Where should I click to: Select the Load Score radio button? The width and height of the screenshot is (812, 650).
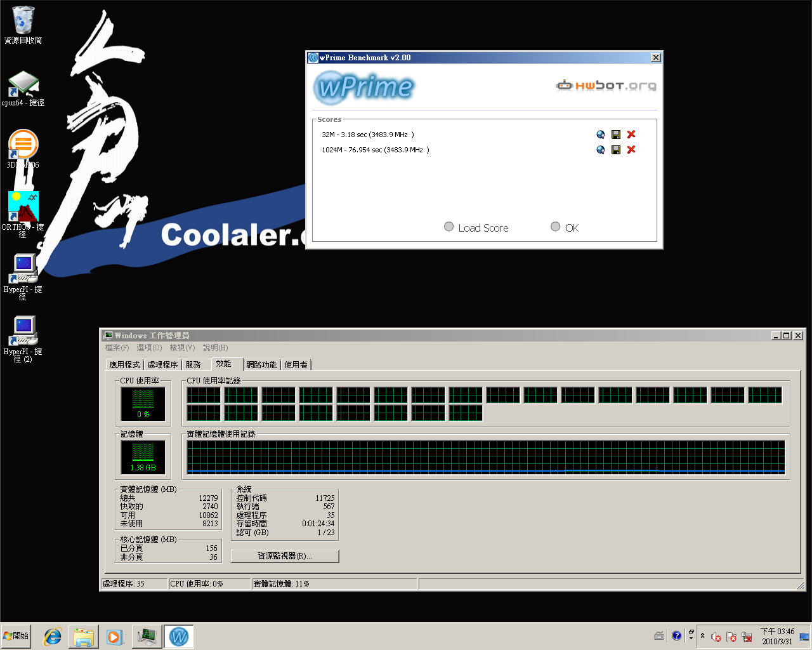coord(449,227)
